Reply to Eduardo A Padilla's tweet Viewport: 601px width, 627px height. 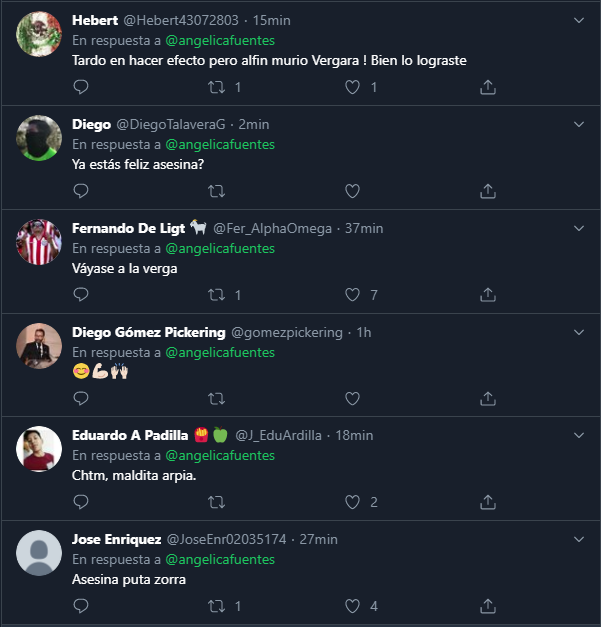[82, 502]
